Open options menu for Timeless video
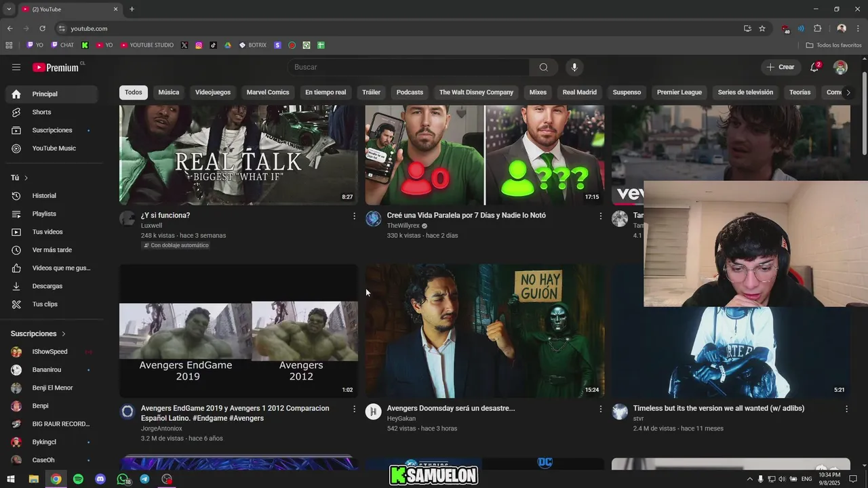Screen dimensions: 868x488 846,409
